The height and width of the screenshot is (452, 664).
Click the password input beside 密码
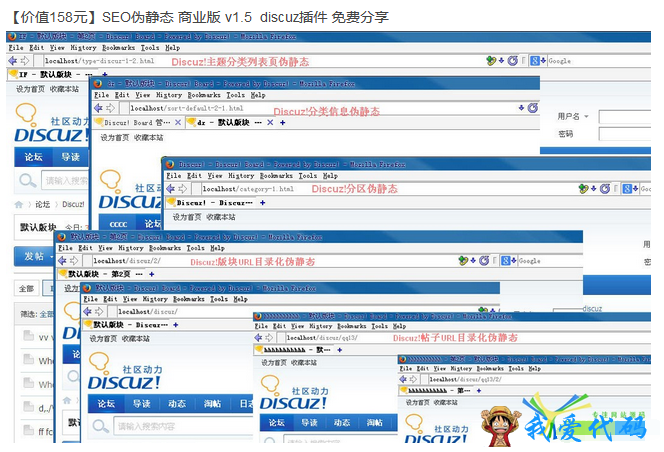click(x=625, y=134)
